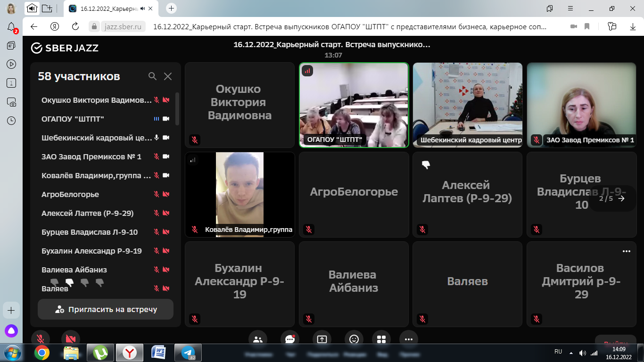Open the Участники panel from bottom toolbar

[258, 339]
